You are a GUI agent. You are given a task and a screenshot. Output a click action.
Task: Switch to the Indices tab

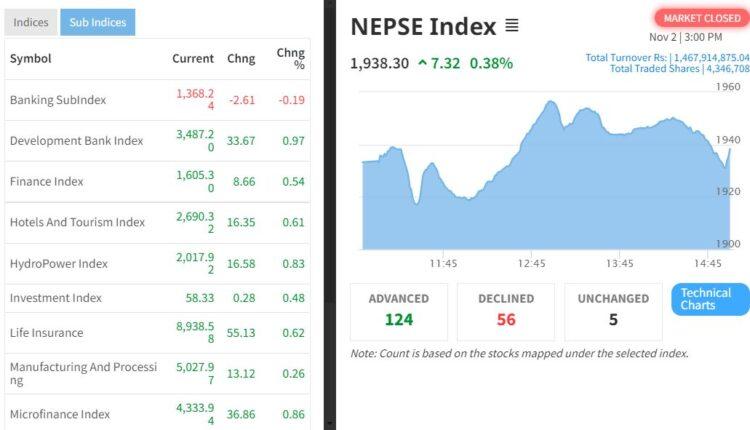30,22
